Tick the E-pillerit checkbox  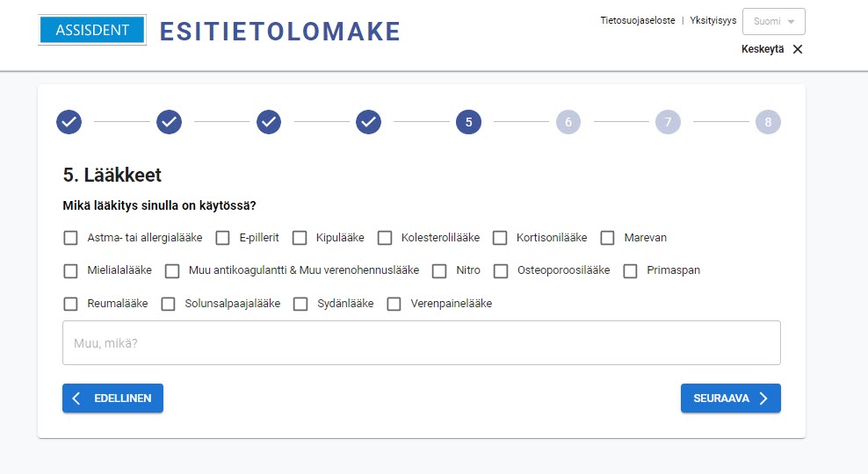coord(222,238)
